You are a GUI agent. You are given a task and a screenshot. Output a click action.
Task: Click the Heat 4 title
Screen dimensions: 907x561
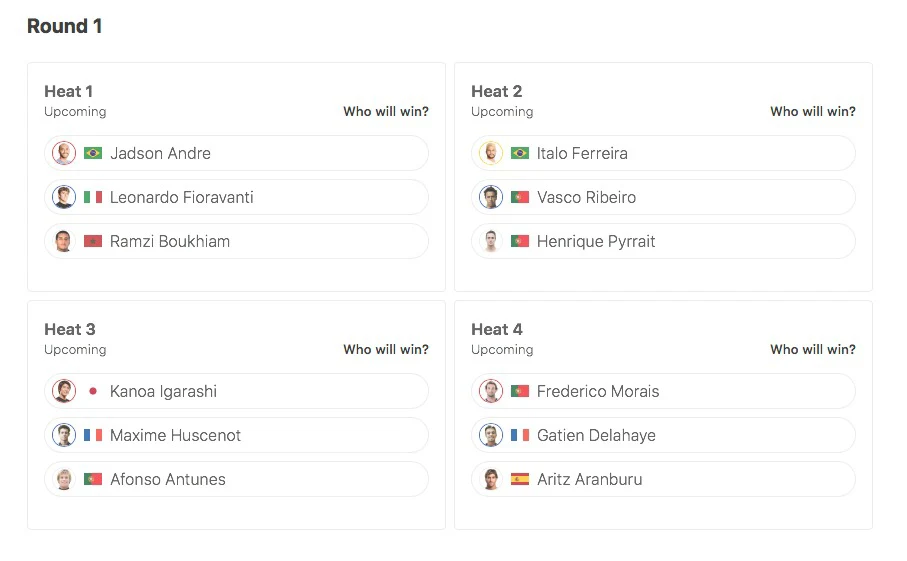tap(497, 330)
